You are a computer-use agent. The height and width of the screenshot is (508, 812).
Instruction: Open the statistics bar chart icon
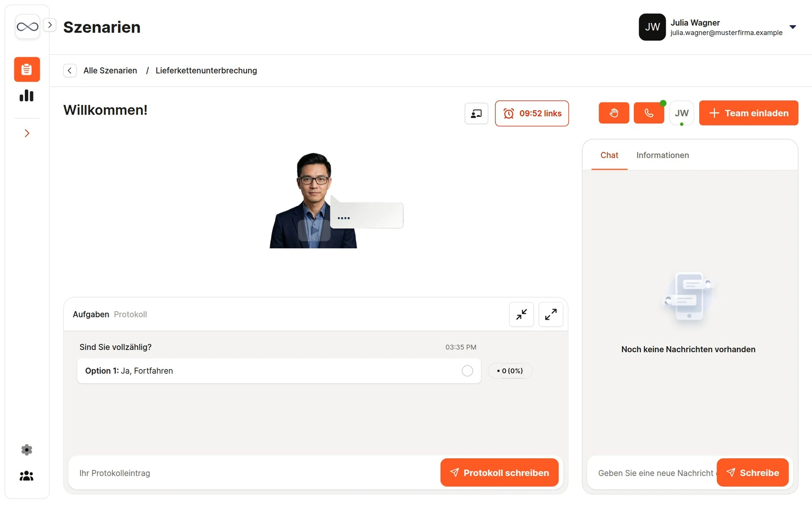pos(27,95)
